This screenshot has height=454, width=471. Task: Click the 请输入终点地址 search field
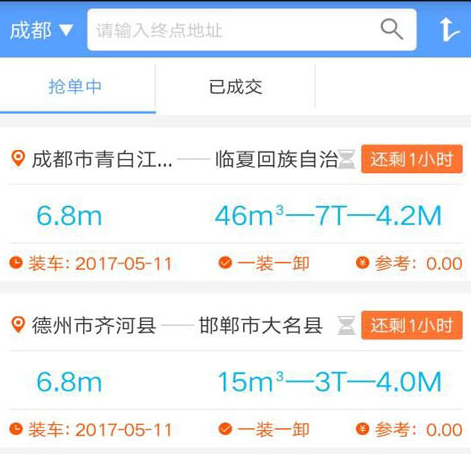tap(252, 30)
